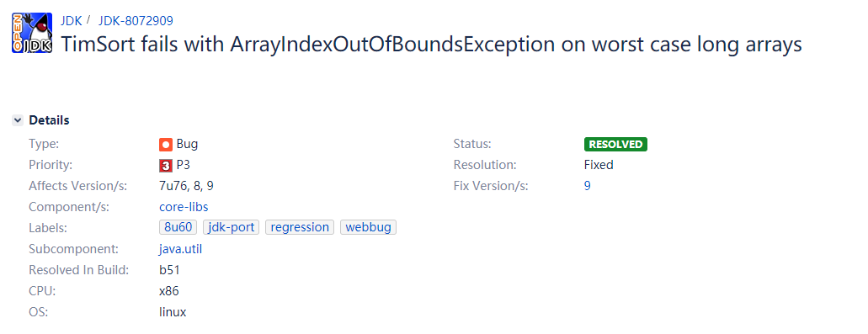868x334 pixels.
Task: Click the Affects Versions value 7u76, 8, 9
Action: click(186, 186)
